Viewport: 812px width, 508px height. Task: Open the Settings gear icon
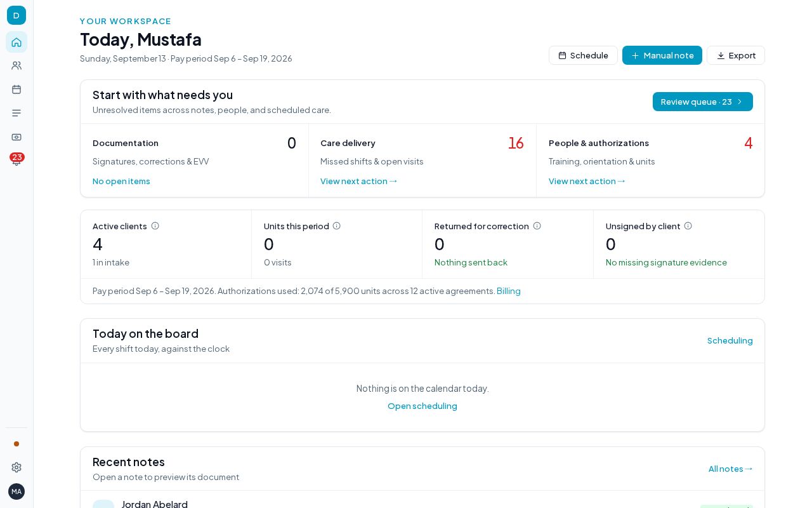click(x=16, y=467)
